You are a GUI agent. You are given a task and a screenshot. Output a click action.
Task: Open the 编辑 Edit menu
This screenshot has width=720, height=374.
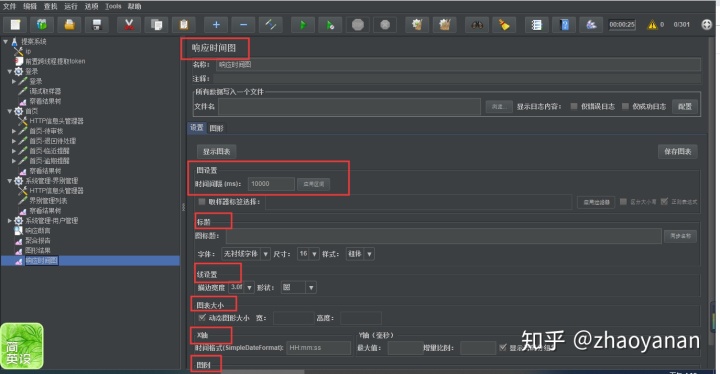click(x=30, y=6)
